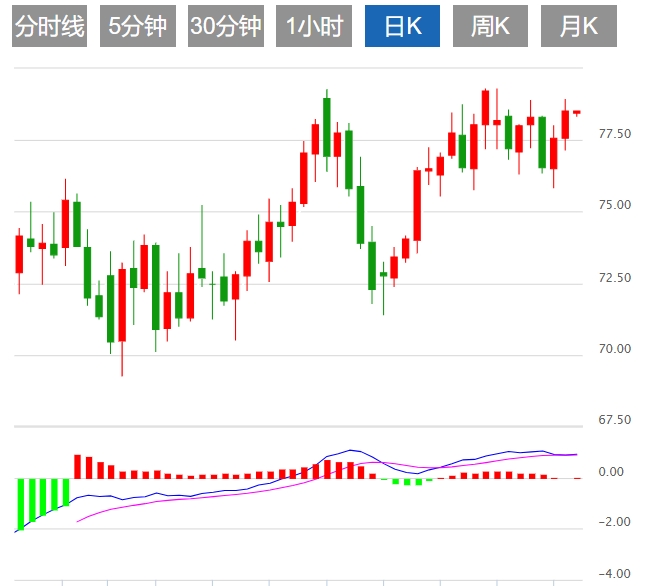This screenshot has height=586, width=646.
Task: Click the 77.50 price axis label
Action: pos(615,134)
